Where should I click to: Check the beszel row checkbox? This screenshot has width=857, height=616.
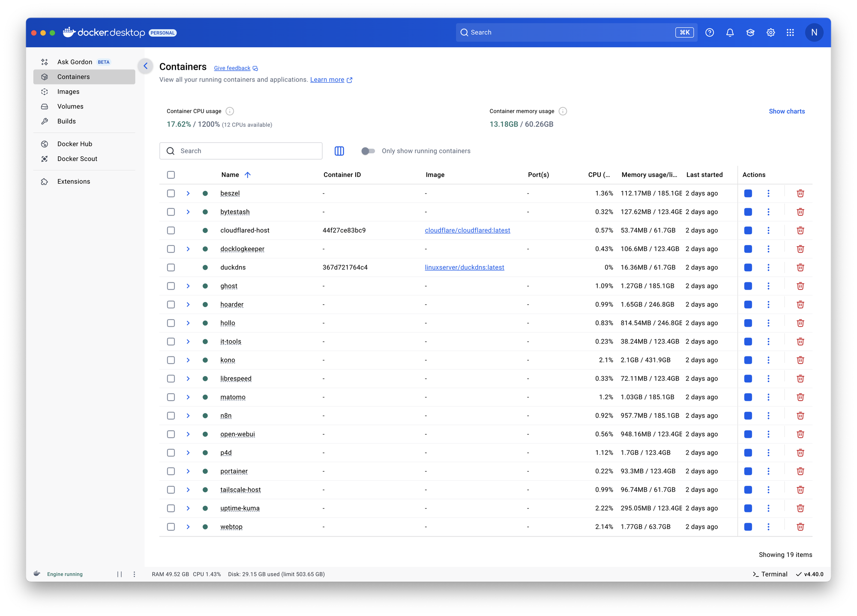click(171, 193)
